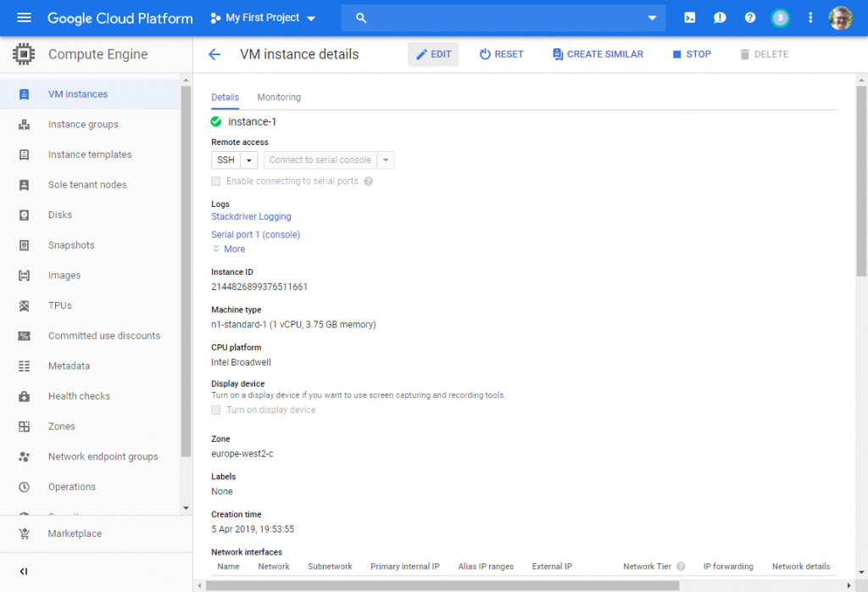Click the search magnifier icon

[361, 18]
